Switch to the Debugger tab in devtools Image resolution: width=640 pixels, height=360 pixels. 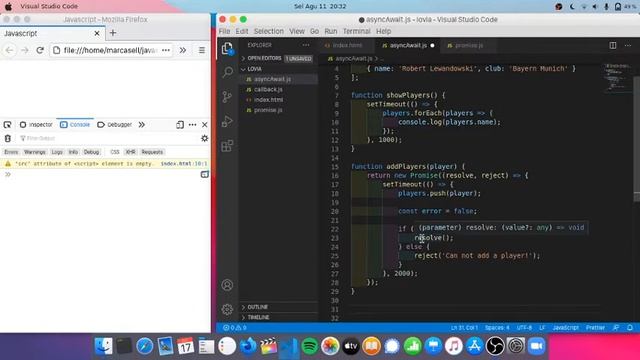(x=115, y=124)
